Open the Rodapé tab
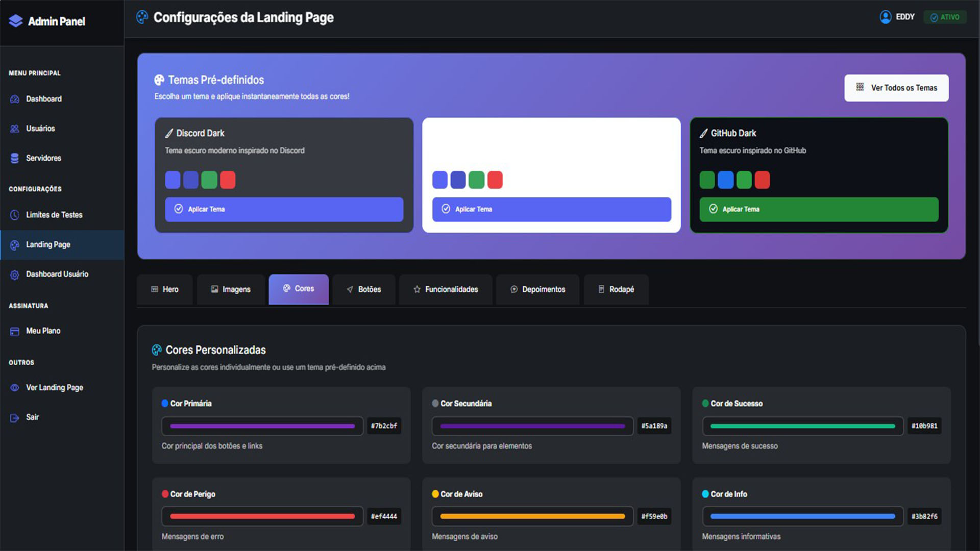The width and height of the screenshot is (980, 551). pos(616,289)
